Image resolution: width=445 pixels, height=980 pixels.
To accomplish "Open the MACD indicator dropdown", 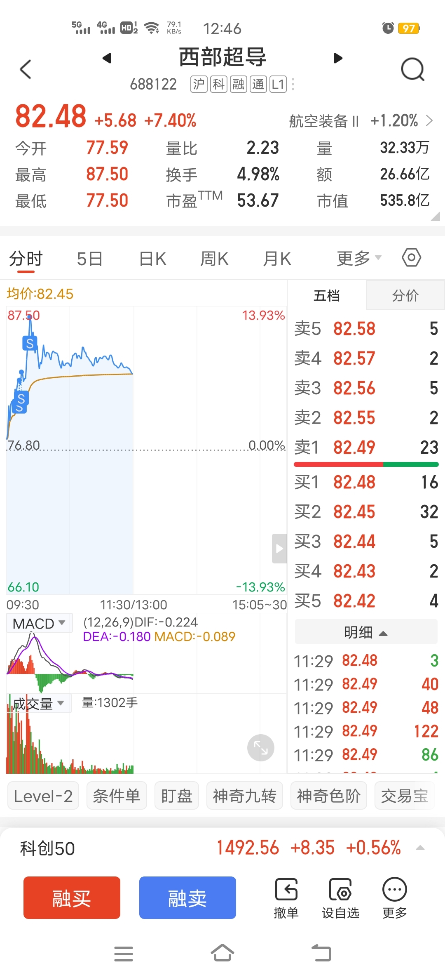I will pos(39,623).
